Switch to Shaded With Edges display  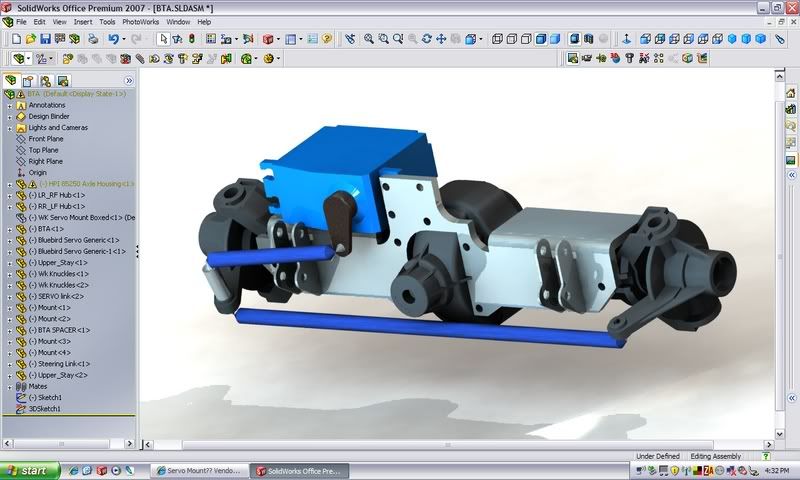540,39
